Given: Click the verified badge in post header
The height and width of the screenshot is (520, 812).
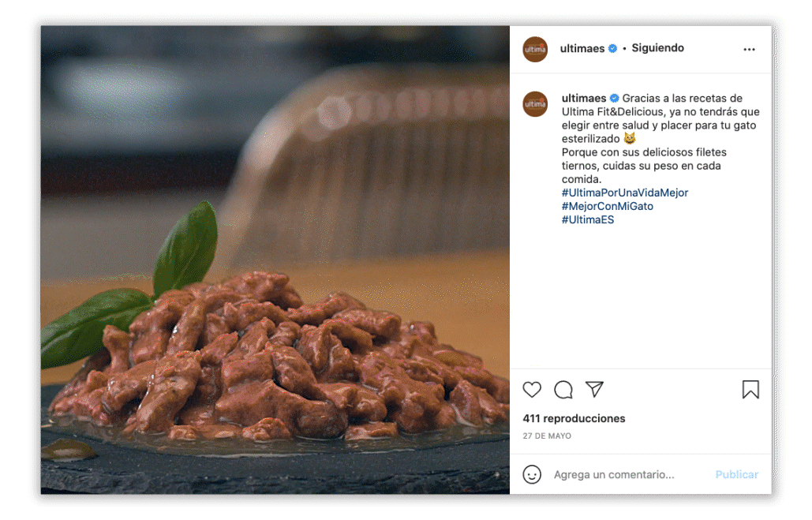Looking at the screenshot, I should [x=612, y=49].
